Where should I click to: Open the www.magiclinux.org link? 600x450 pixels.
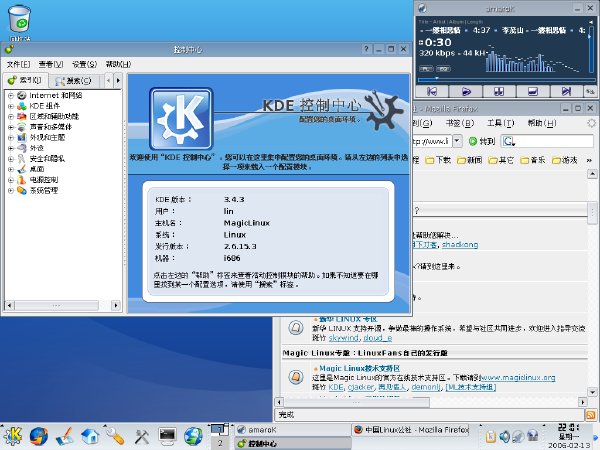click(x=518, y=378)
